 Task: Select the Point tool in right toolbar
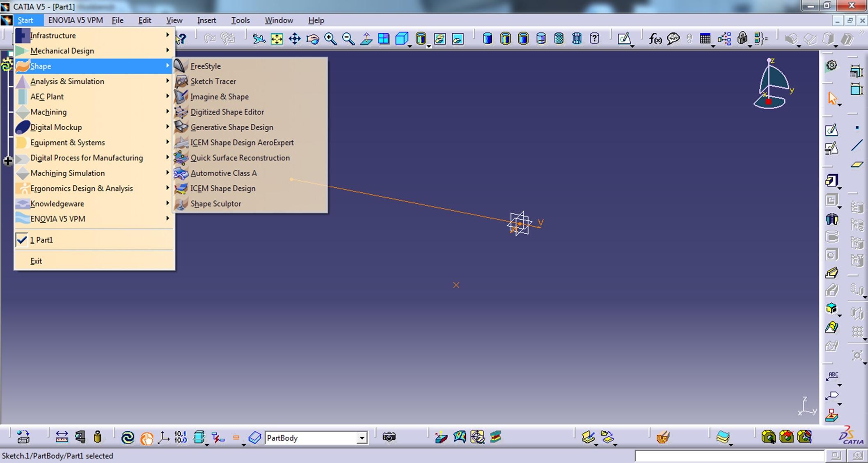coord(857,128)
